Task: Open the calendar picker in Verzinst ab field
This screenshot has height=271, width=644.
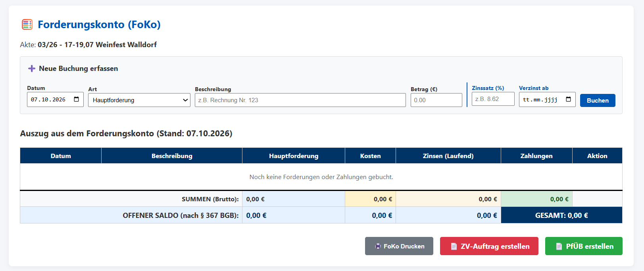Action: coord(568,99)
